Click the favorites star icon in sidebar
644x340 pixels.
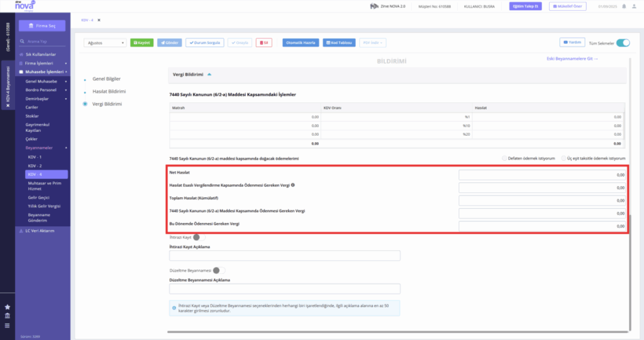coord(8,307)
